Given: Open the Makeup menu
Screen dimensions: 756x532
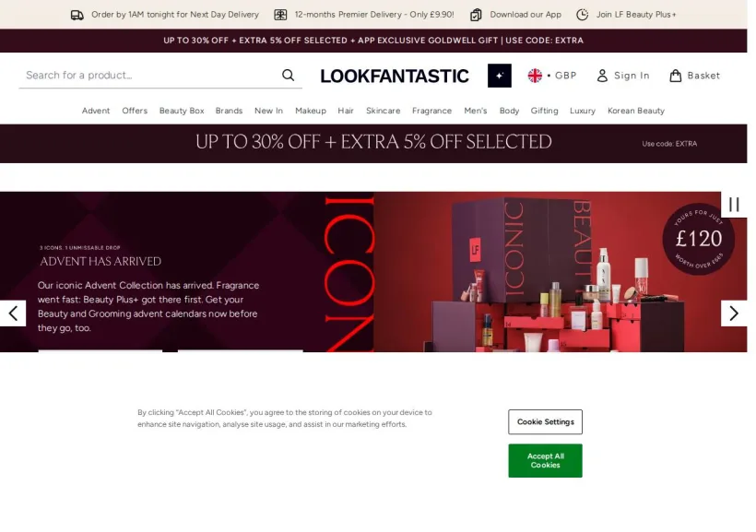Looking at the screenshot, I should (x=311, y=111).
